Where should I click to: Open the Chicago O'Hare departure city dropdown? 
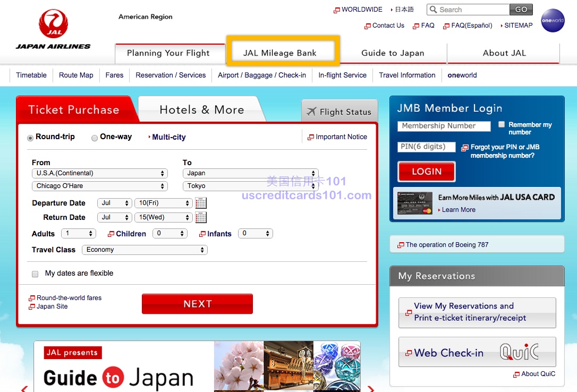(100, 186)
